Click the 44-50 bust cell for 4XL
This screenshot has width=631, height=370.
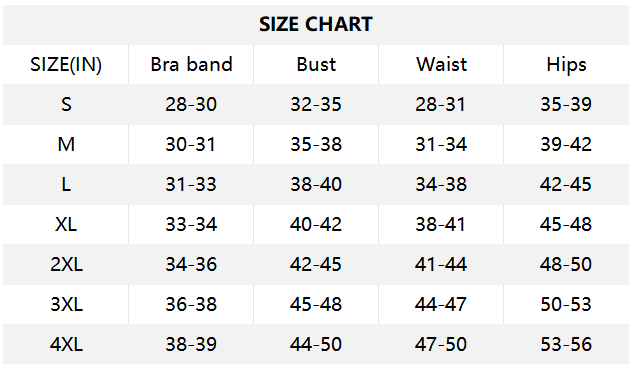(316, 344)
